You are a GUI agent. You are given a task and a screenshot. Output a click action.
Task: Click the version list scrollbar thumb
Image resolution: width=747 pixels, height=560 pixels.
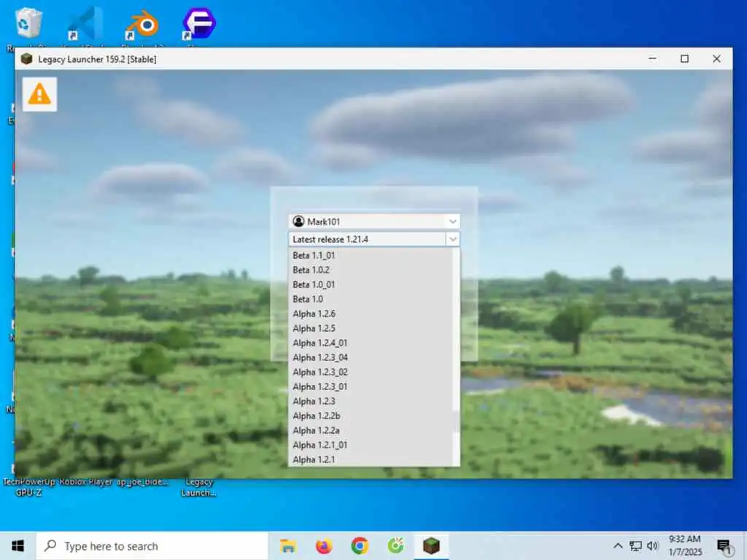pyautogui.click(x=456, y=421)
